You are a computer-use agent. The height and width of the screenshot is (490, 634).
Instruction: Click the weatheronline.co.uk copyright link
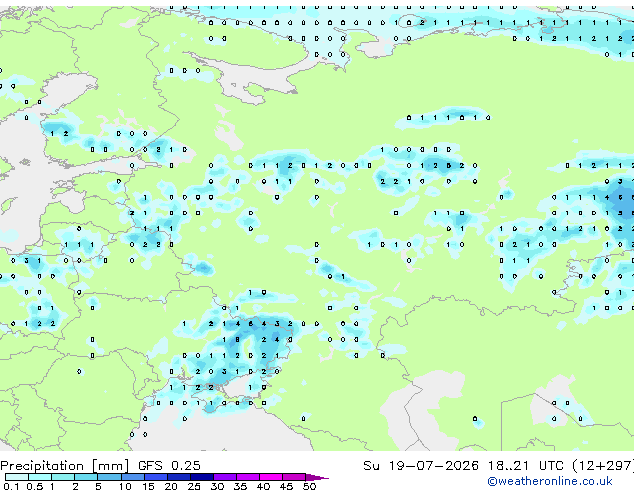tap(550, 481)
